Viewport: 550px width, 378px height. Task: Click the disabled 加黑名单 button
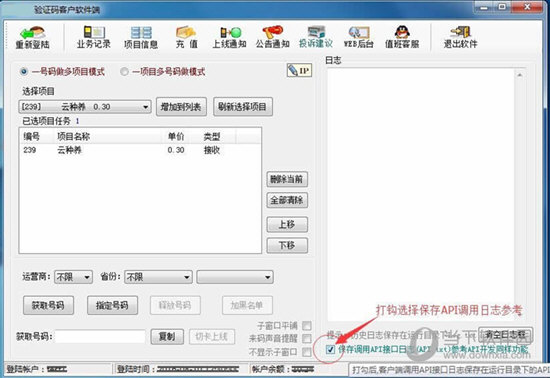pos(247,305)
